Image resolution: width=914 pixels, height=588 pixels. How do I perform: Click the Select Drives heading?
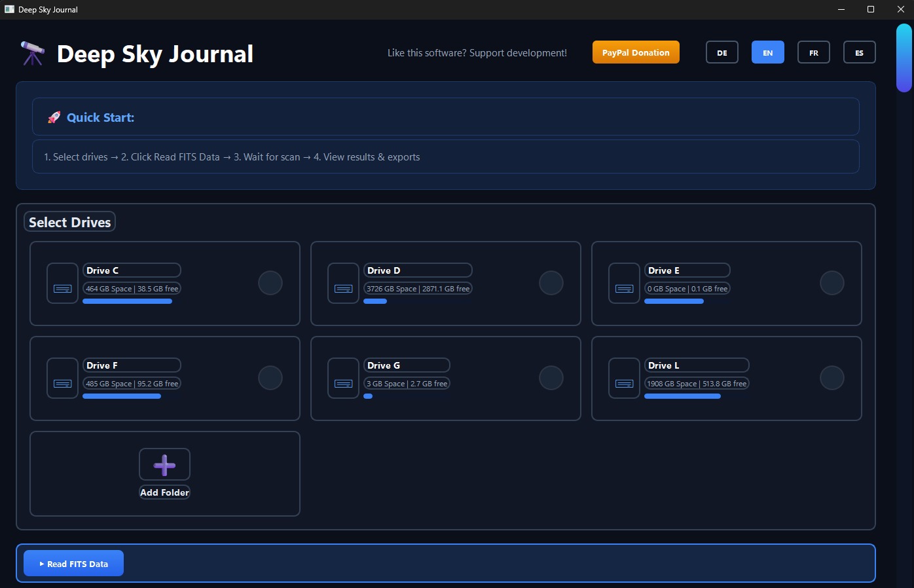tap(69, 222)
